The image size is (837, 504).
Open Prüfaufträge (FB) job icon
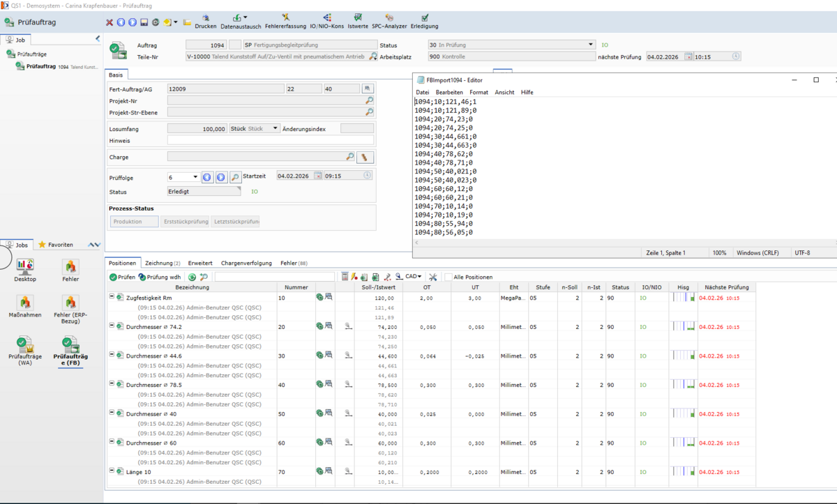click(70, 351)
